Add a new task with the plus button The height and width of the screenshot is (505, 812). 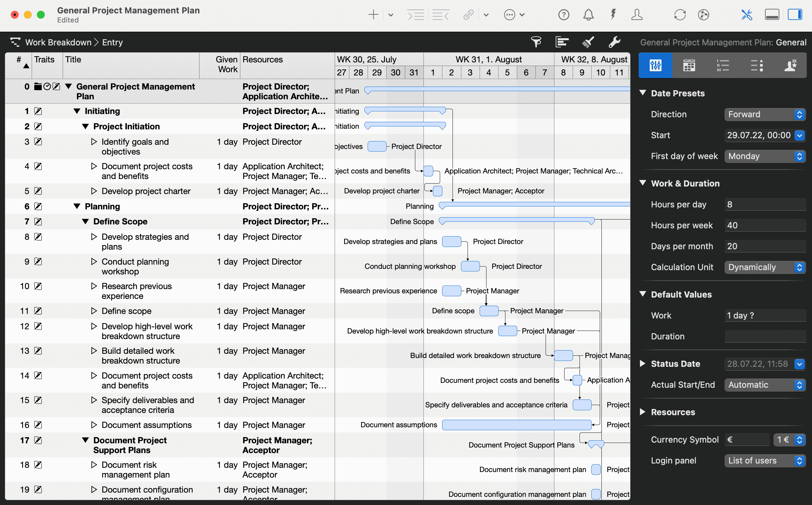tap(374, 15)
